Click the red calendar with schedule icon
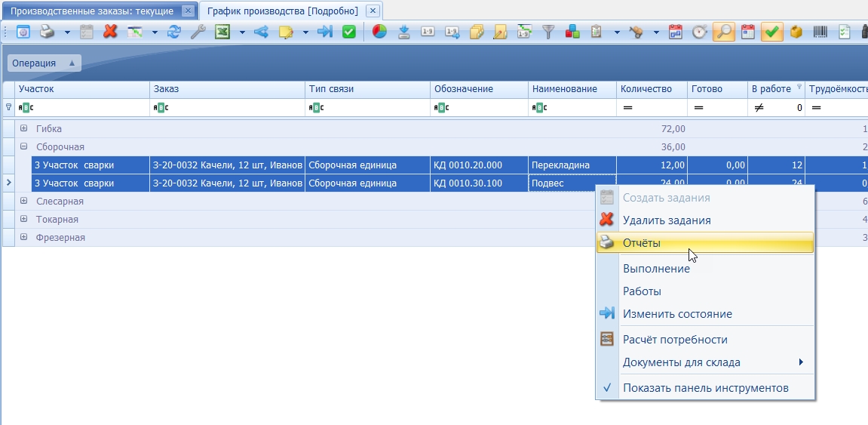The width and height of the screenshot is (868, 425). [x=676, y=32]
